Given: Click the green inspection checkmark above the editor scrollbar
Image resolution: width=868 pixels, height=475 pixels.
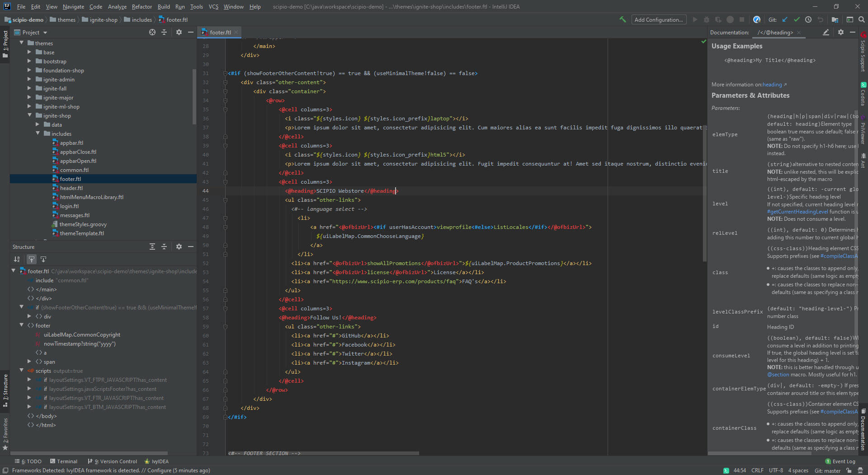Looking at the screenshot, I should (703, 42).
